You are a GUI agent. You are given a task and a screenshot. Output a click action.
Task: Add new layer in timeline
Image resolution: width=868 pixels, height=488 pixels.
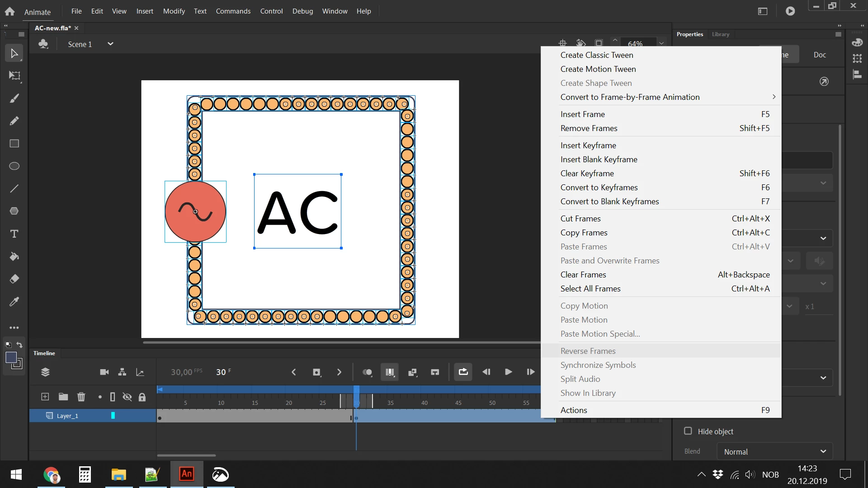45,397
